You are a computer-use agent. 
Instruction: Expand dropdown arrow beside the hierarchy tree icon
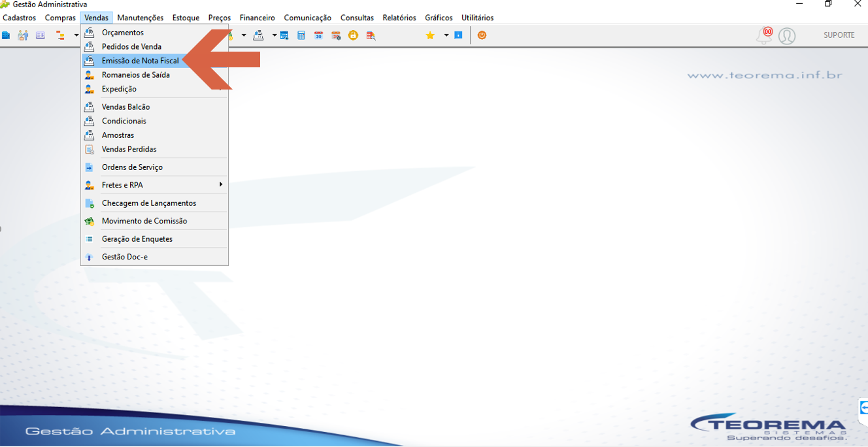point(76,35)
